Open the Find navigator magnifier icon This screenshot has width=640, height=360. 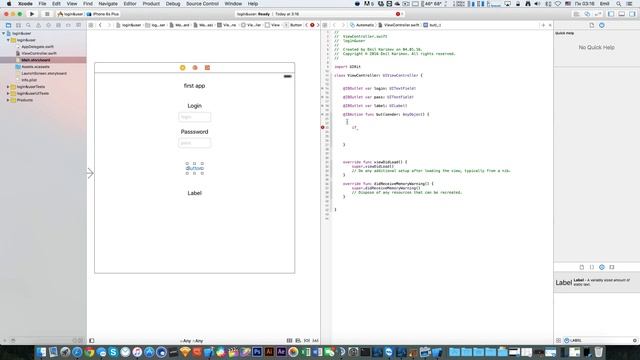point(28,25)
